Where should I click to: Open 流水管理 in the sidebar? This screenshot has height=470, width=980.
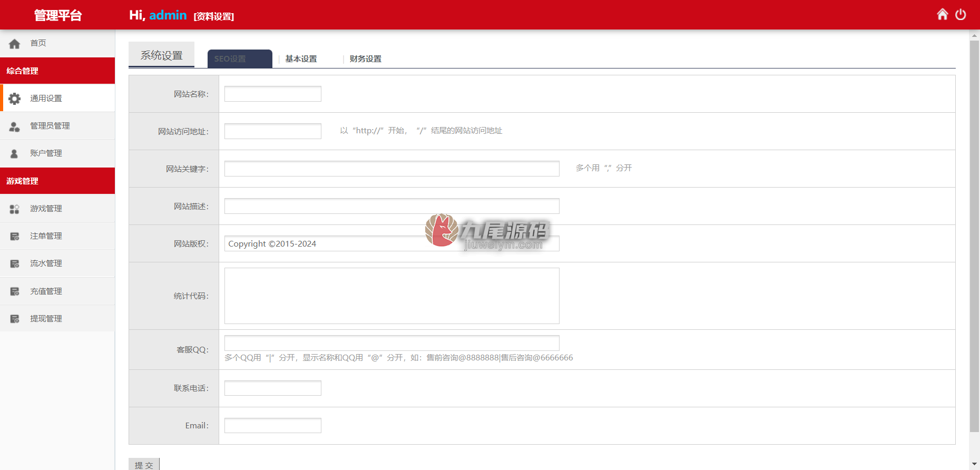tap(57, 263)
